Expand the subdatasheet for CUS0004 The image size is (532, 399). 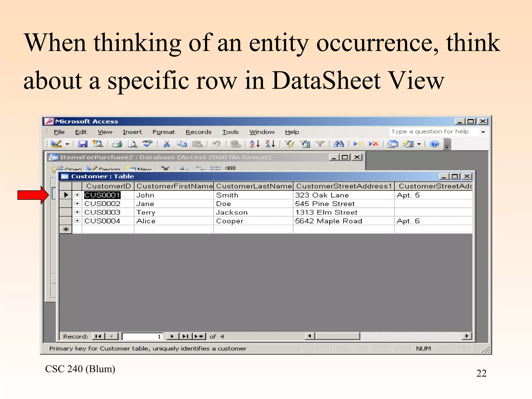click(x=77, y=221)
